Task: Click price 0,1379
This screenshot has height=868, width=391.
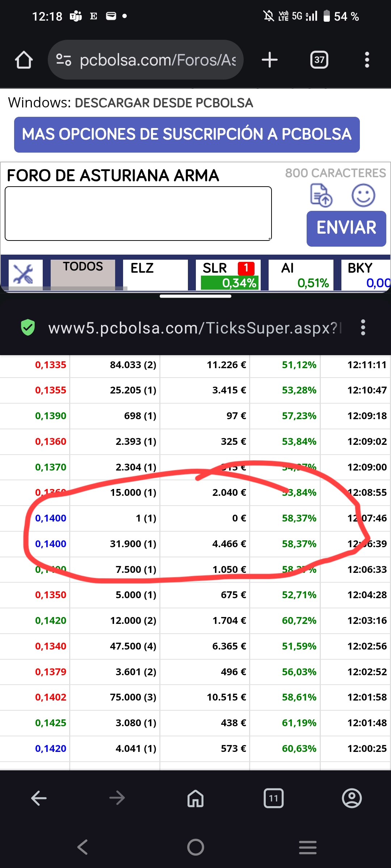Action: (x=51, y=672)
